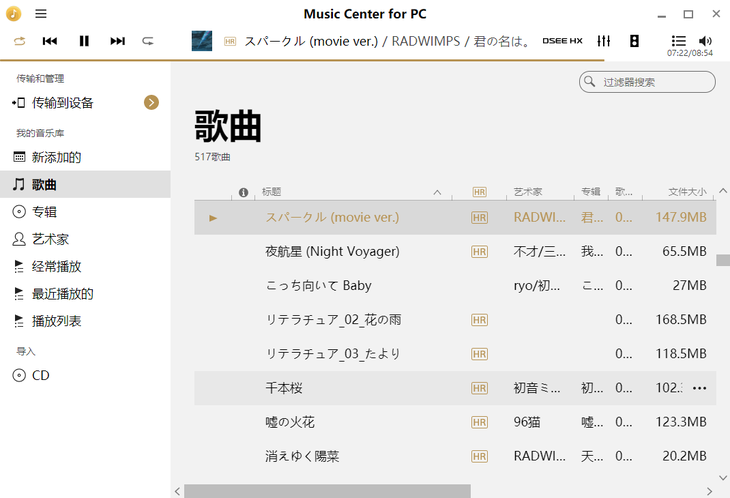Open 播放列表 playlists
Screen dimensions: 730x498
pos(85,321)
